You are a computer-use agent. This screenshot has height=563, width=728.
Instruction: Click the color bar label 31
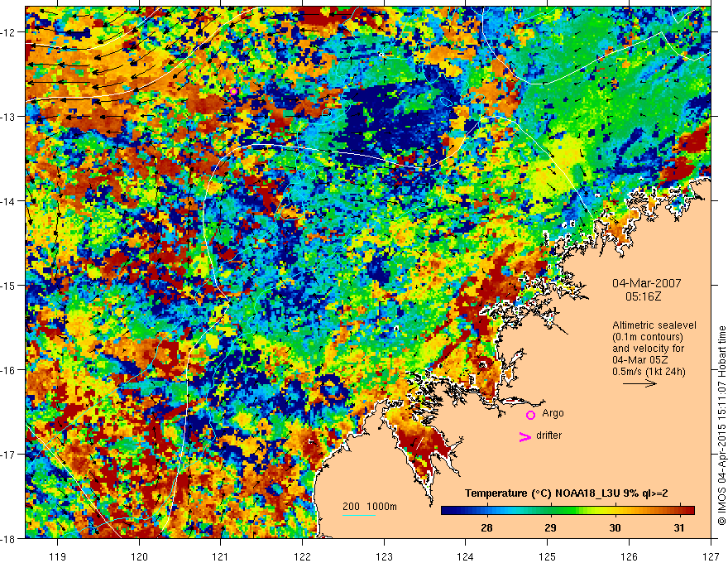point(679,527)
